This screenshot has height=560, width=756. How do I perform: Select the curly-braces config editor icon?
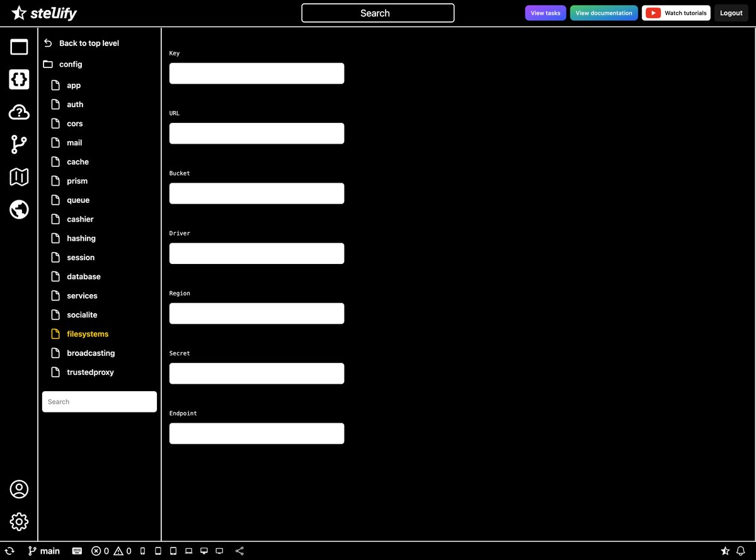pyautogui.click(x=19, y=79)
